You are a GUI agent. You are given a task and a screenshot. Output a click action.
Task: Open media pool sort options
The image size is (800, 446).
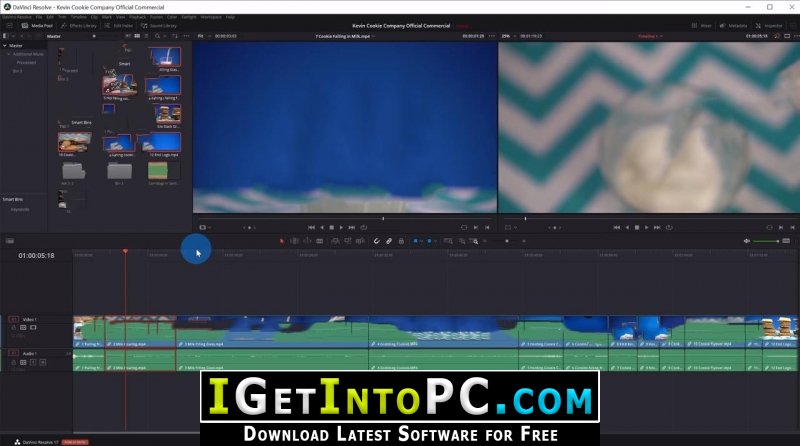click(x=175, y=36)
